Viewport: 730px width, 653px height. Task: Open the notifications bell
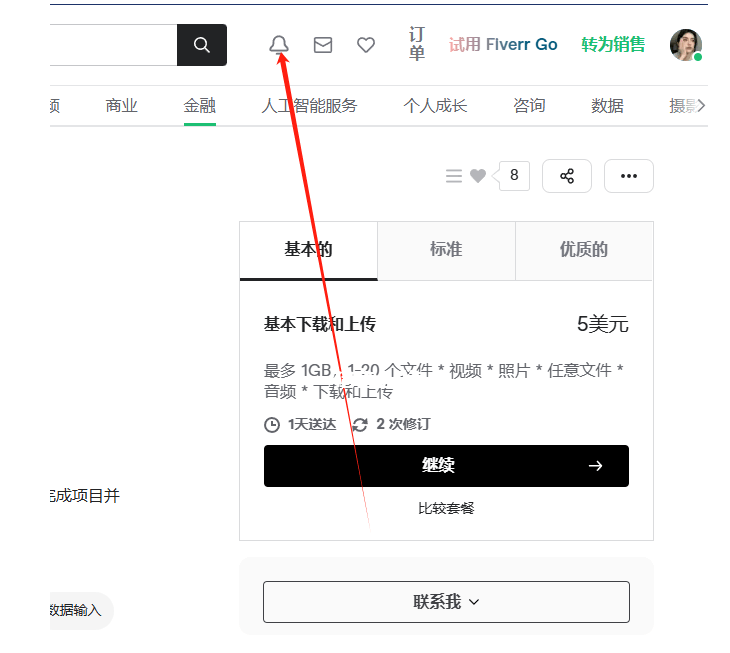279,45
